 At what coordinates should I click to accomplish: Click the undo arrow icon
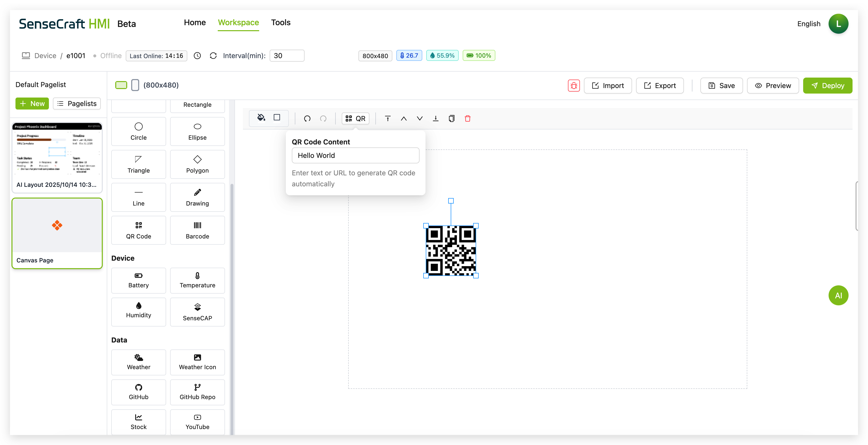click(307, 118)
